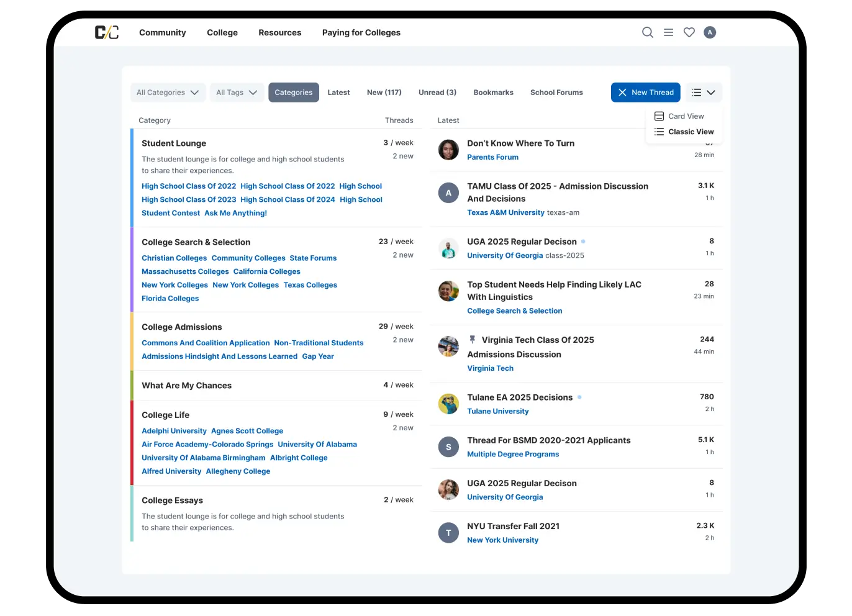Toggle the Categories filter pill
Image resolution: width=852 pixels, height=616 pixels.
(294, 93)
